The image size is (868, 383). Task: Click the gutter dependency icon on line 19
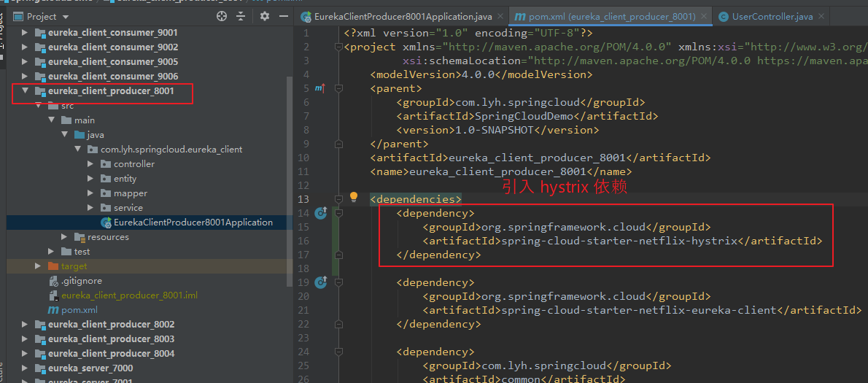point(321,282)
